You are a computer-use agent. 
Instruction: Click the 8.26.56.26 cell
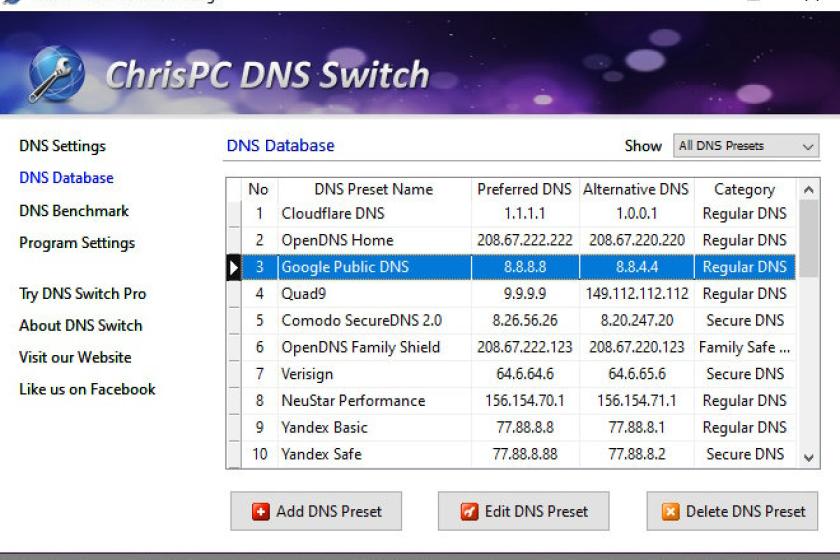[525, 320]
